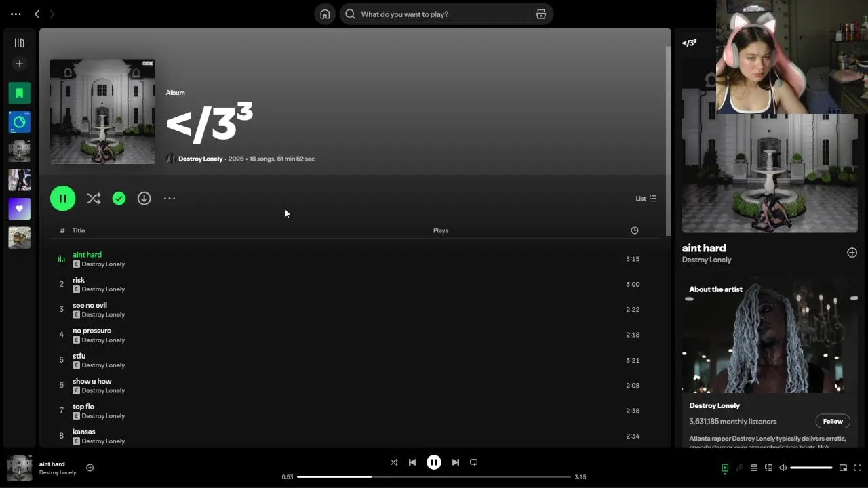The width and height of the screenshot is (868, 488).
Task: Open the three-dots app menu
Action: pos(16,14)
